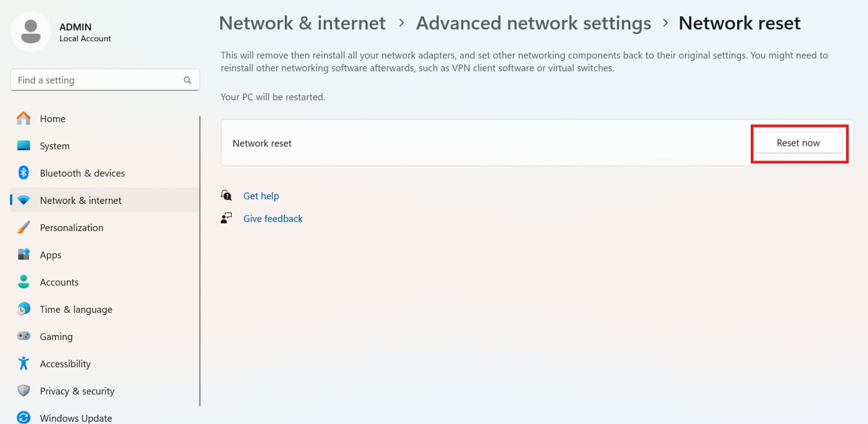Open Advanced network settings from breadcrumb

(533, 23)
